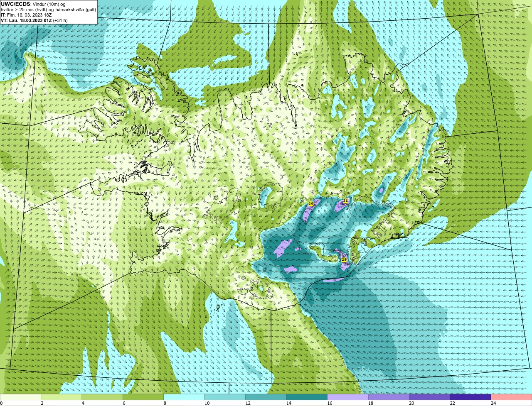
Task: Click the scale value 6
Action: 123,403
